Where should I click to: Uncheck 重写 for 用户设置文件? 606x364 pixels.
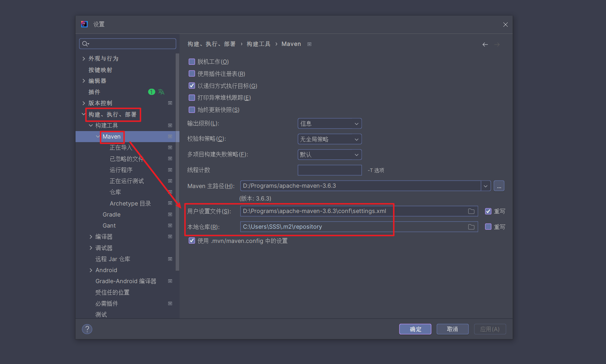(488, 211)
